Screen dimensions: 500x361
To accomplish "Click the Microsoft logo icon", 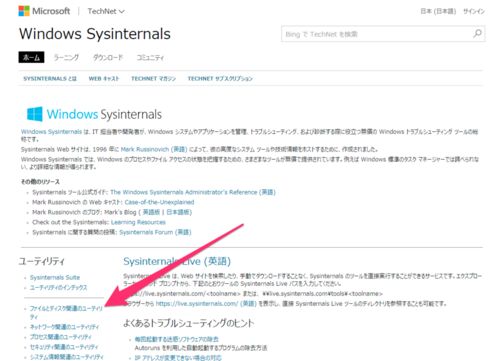I will (24, 11).
